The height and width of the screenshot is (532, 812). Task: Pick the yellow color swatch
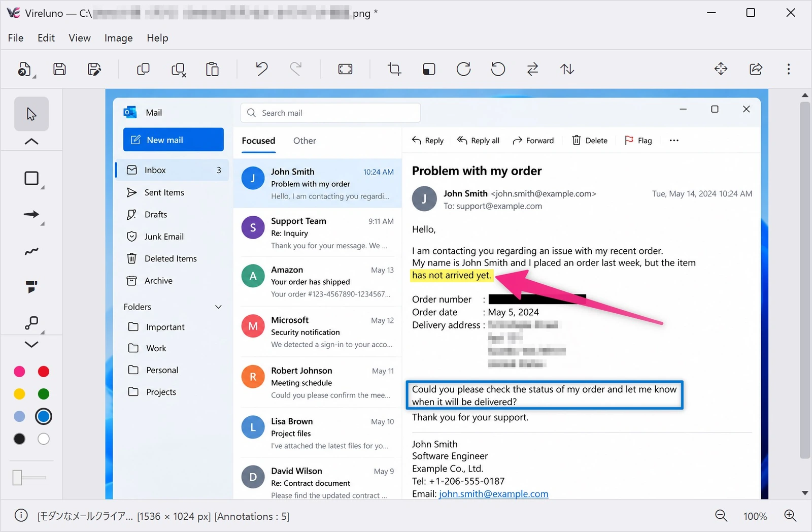pos(19,394)
